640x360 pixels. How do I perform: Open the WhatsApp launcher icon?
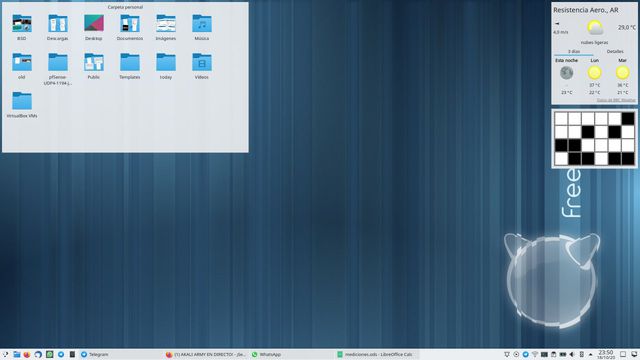(x=49, y=354)
